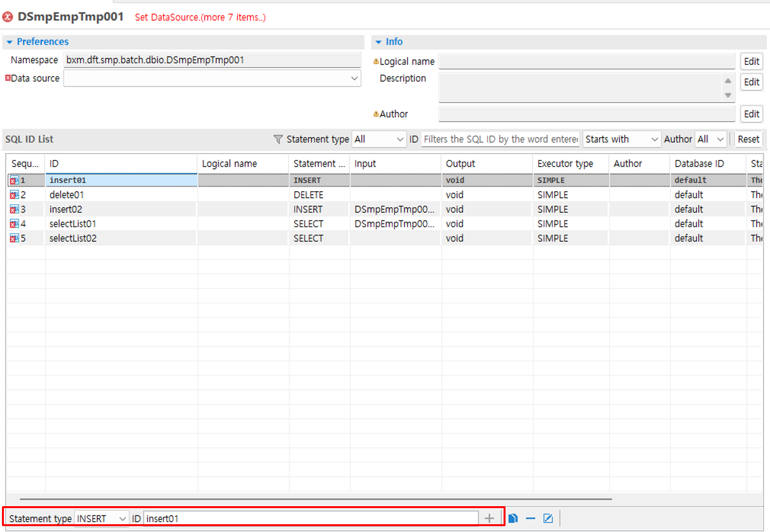Click the row icon for selectList01
This screenshot has height=532, width=770.
click(14, 224)
